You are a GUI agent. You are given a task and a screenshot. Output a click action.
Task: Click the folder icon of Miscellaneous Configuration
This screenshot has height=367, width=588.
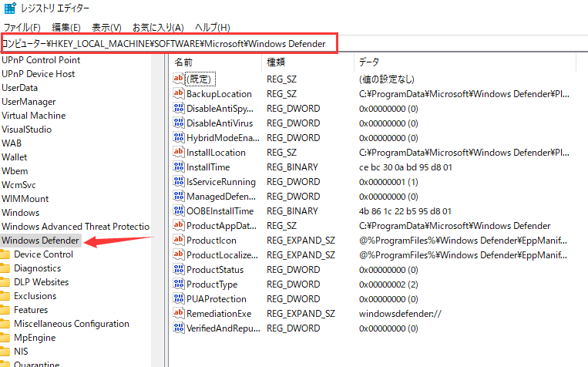(5, 324)
